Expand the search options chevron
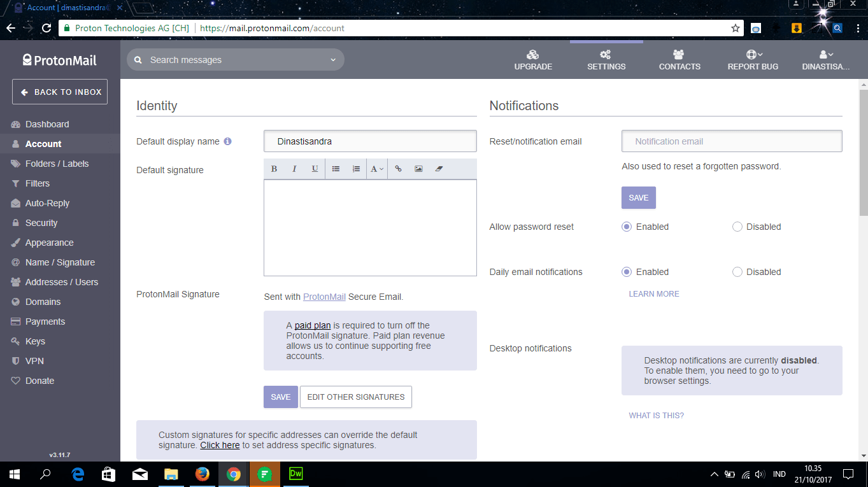868x487 pixels. pos(332,60)
